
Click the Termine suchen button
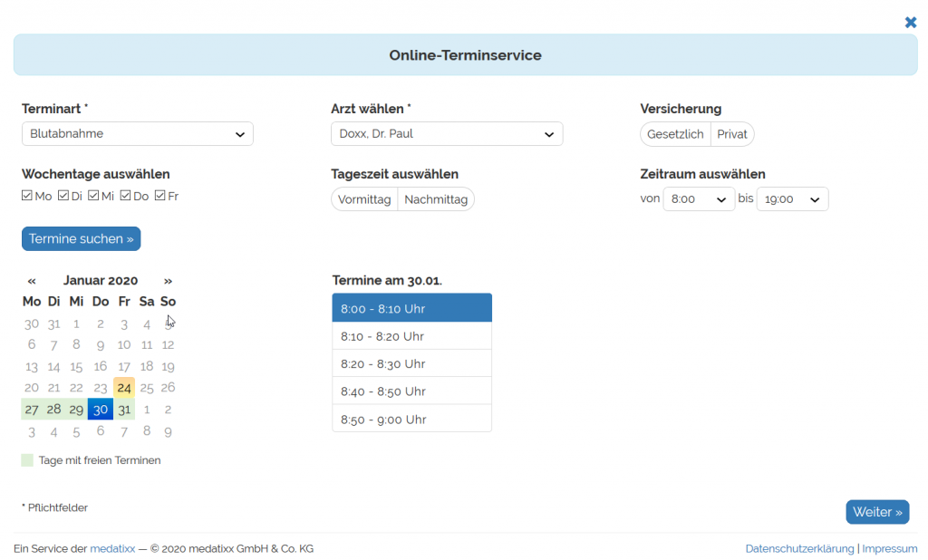coord(82,239)
